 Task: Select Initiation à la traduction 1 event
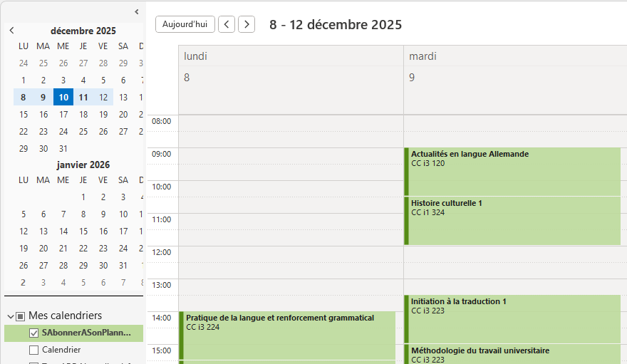[x=513, y=318]
